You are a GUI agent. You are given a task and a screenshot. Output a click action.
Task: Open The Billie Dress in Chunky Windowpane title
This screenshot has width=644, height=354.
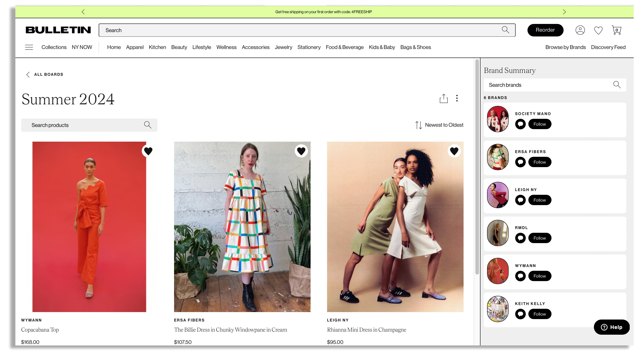pyautogui.click(x=231, y=330)
